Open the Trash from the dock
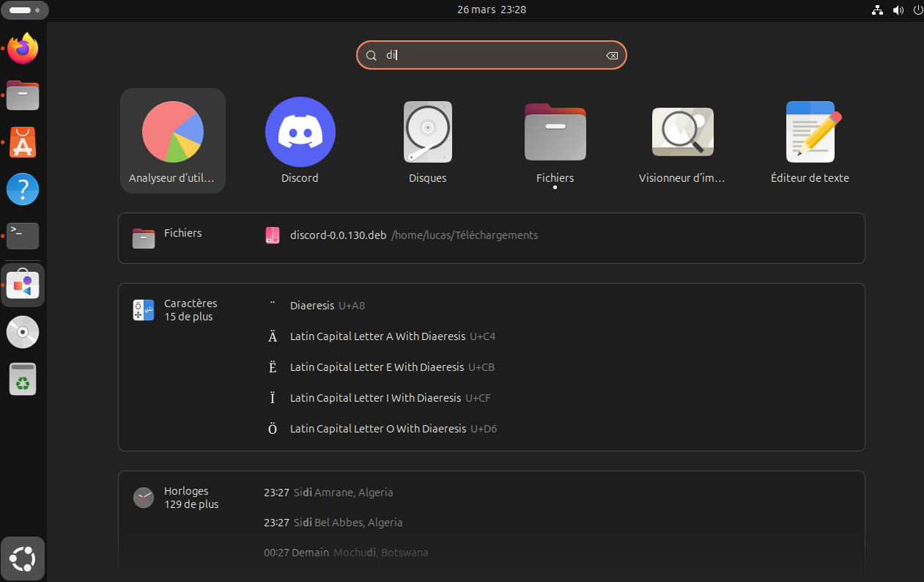 23,379
